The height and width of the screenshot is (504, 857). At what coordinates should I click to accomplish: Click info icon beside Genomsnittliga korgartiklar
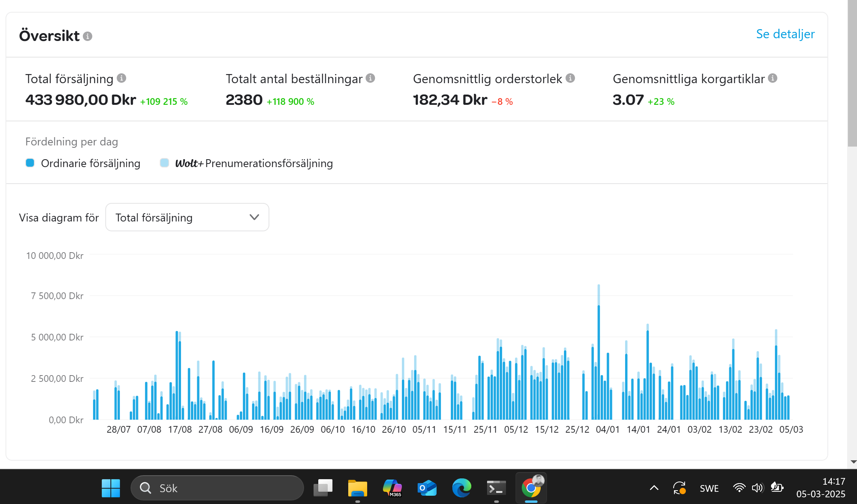(773, 78)
